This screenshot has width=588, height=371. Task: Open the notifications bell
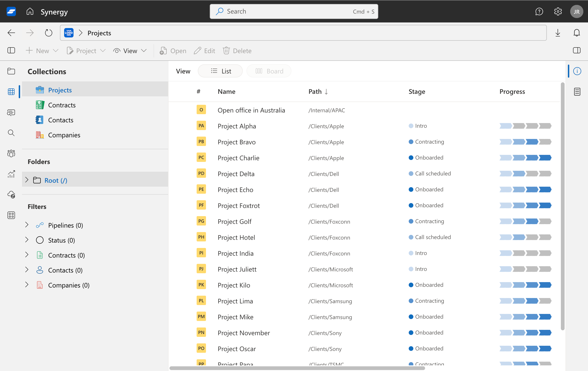tap(577, 33)
